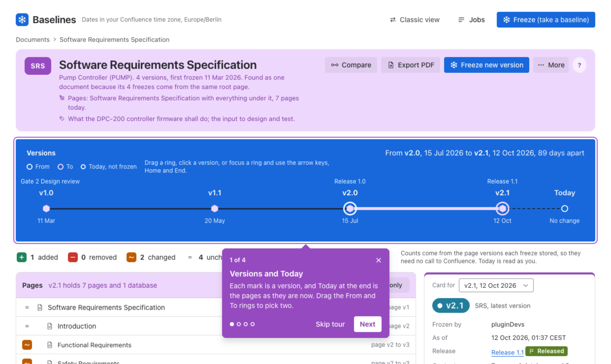Click document icon beside Software Requirements Specification row

click(x=40, y=307)
